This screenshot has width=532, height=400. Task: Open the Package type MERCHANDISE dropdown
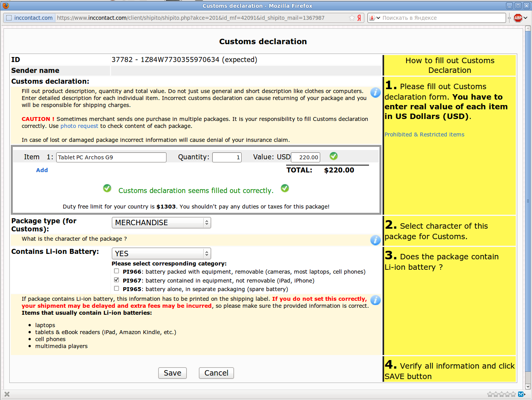click(161, 222)
